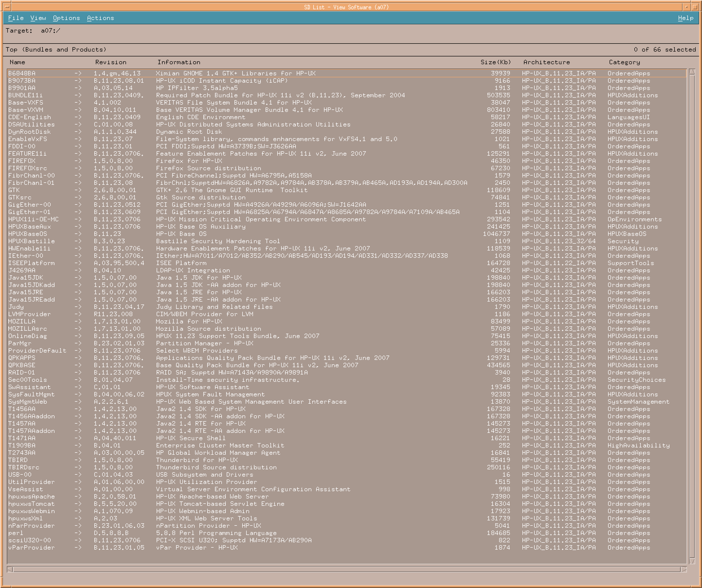Open the Options menu
702x588 pixels.
(66, 18)
